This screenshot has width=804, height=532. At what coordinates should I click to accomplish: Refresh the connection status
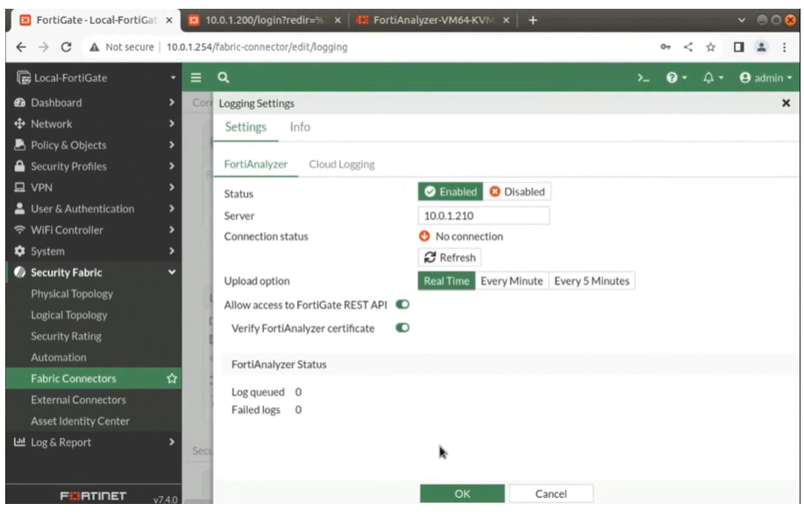[x=450, y=258]
